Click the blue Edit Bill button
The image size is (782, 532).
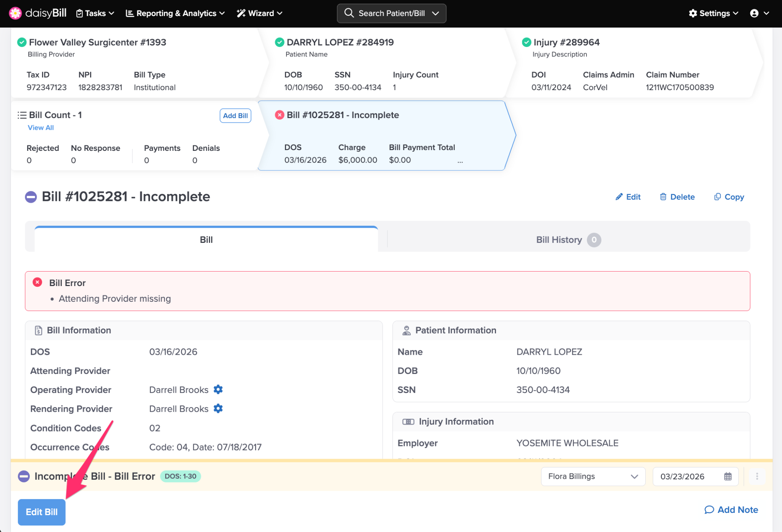(42, 512)
